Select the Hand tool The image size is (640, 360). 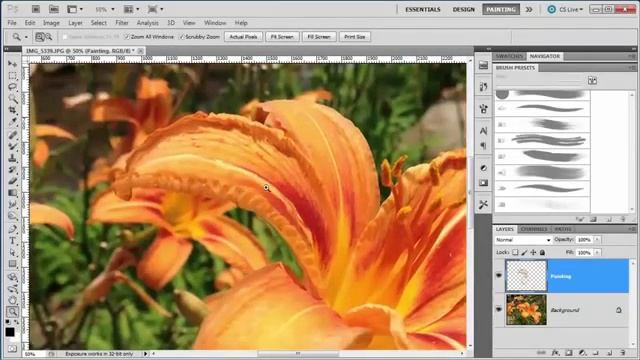[x=13, y=300]
